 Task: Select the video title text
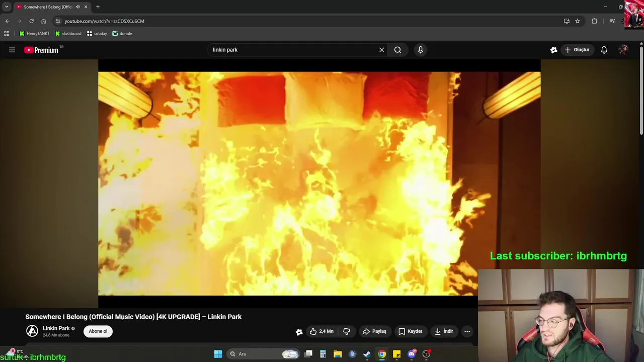coord(133,317)
